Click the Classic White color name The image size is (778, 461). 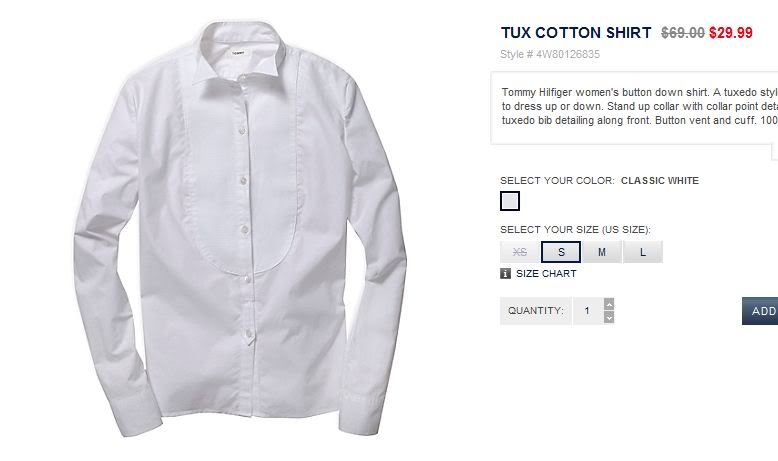point(660,181)
